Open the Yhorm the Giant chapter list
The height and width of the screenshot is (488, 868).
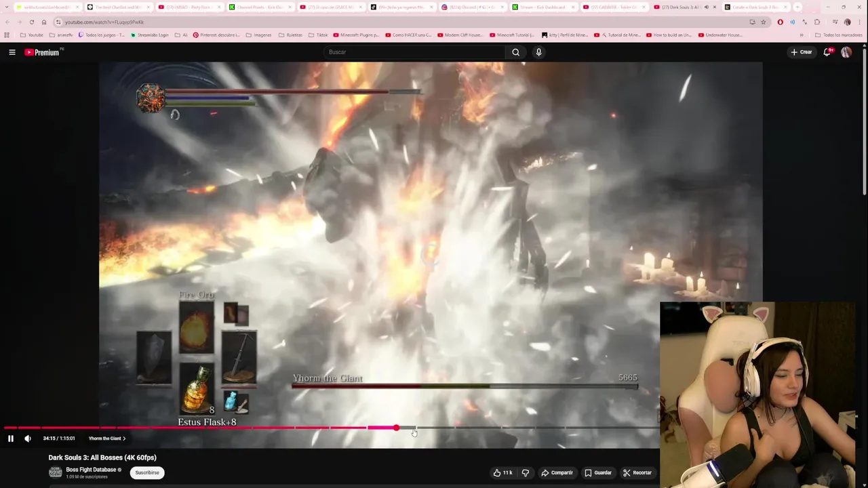[x=106, y=439]
